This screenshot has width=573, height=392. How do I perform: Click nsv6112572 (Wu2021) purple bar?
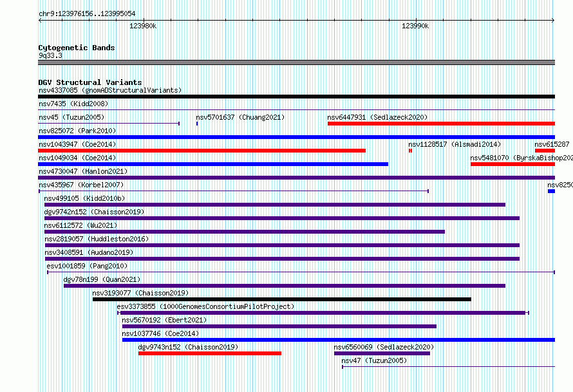tap(245, 232)
